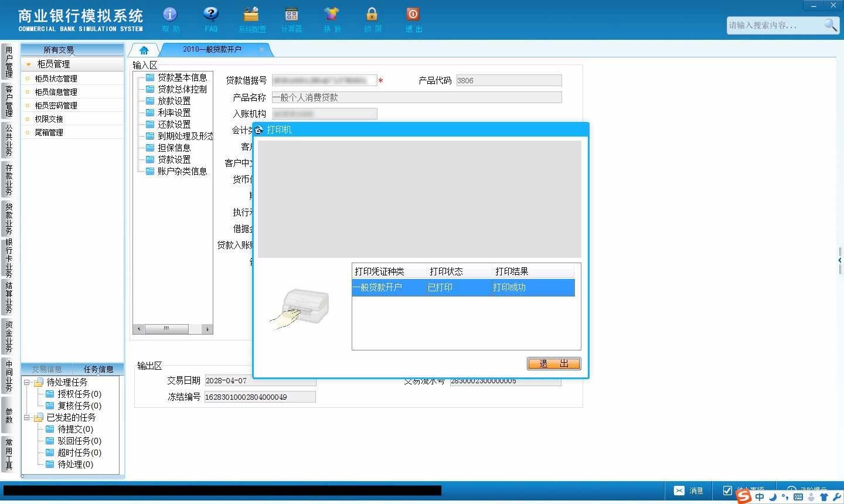The width and height of the screenshot is (844, 504).
Task: Select the 一般贷款开户 print result row
Action: 463,288
